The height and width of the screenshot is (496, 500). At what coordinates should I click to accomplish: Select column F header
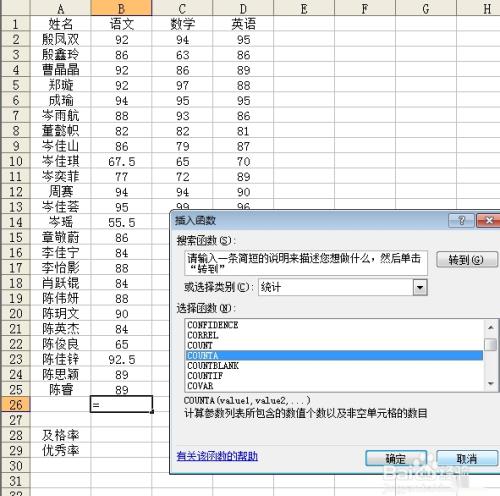click(365, 8)
